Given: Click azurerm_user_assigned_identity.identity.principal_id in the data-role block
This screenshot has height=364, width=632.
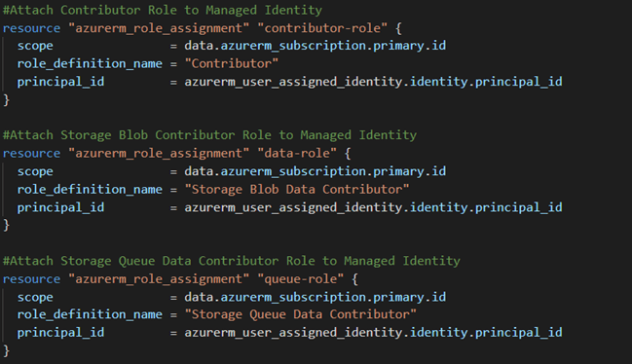Looking at the screenshot, I should coord(373,207).
